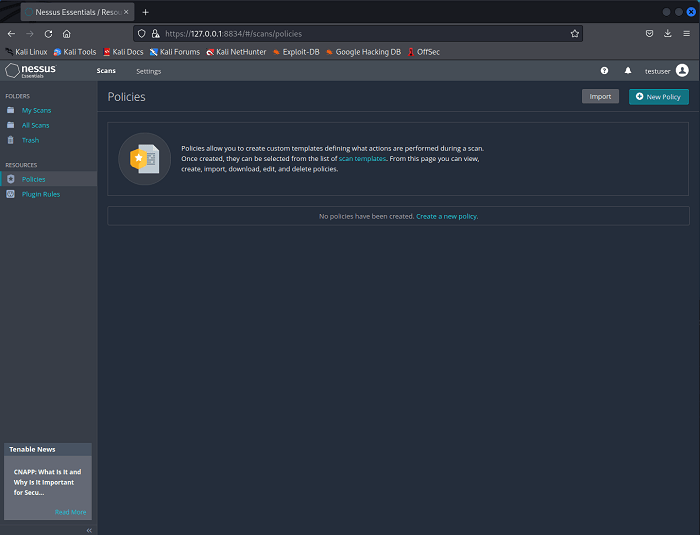
Task: Go back with browser back arrow
Action: (x=12, y=34)
